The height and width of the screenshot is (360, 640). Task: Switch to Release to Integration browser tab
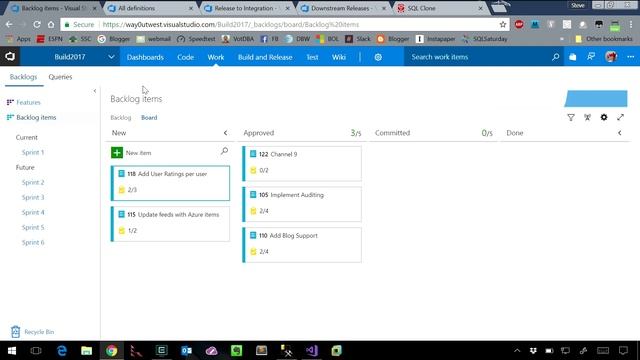[247, 8]
